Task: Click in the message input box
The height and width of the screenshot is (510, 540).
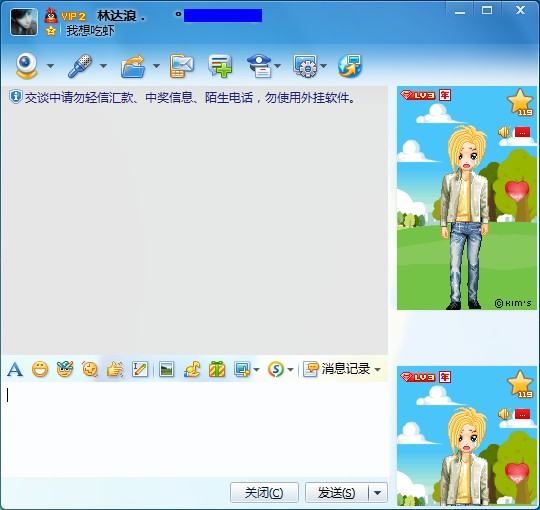Action: pyautogui.click(x=195, y=429)
